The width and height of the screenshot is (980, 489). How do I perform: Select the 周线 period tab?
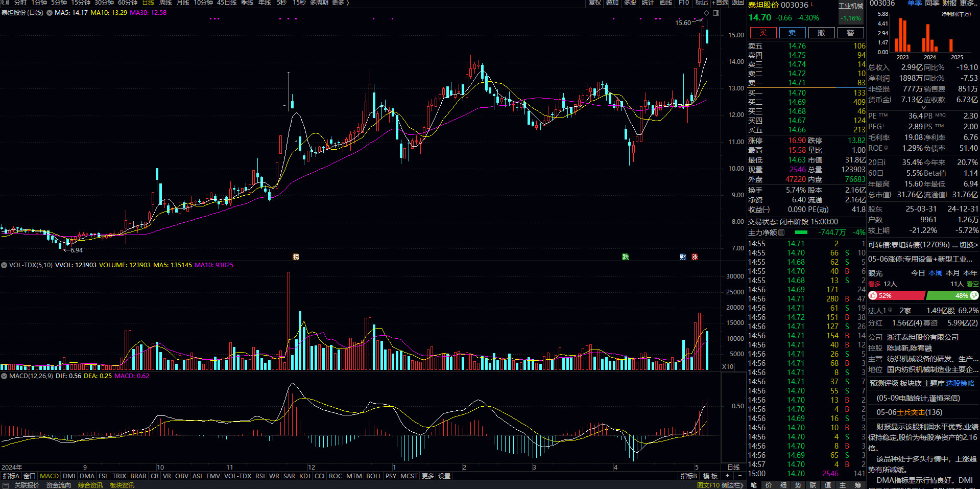pyautogui.click(x=165, y=3)
